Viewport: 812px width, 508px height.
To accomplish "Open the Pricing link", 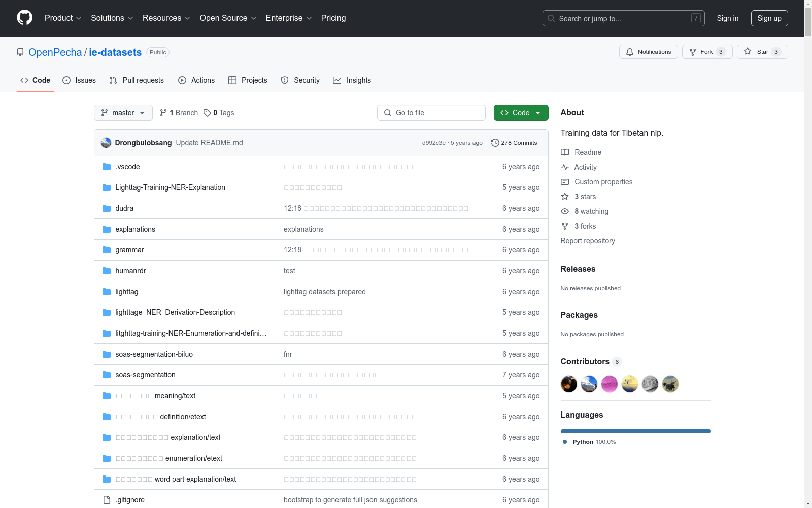I will pyautogui.click(x=333, y=18).
